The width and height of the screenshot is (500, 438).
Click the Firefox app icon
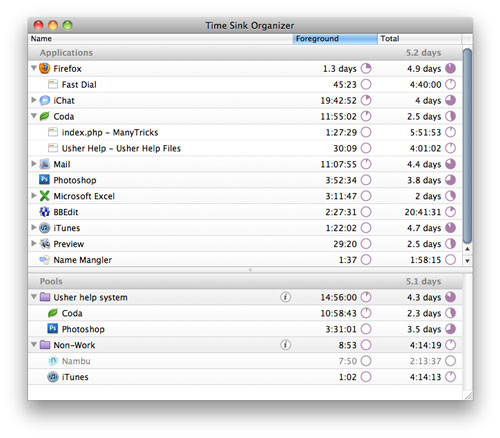click(x=45, y=68)
